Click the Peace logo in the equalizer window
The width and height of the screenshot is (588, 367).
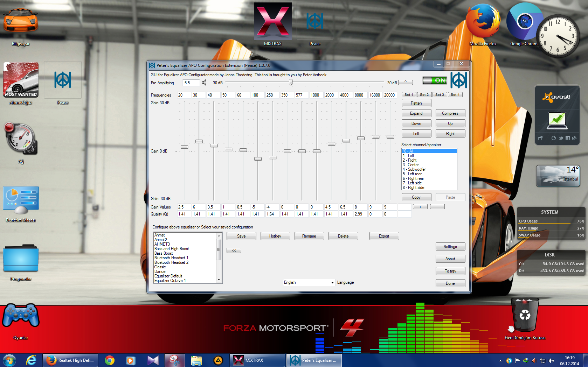[459, 80]
